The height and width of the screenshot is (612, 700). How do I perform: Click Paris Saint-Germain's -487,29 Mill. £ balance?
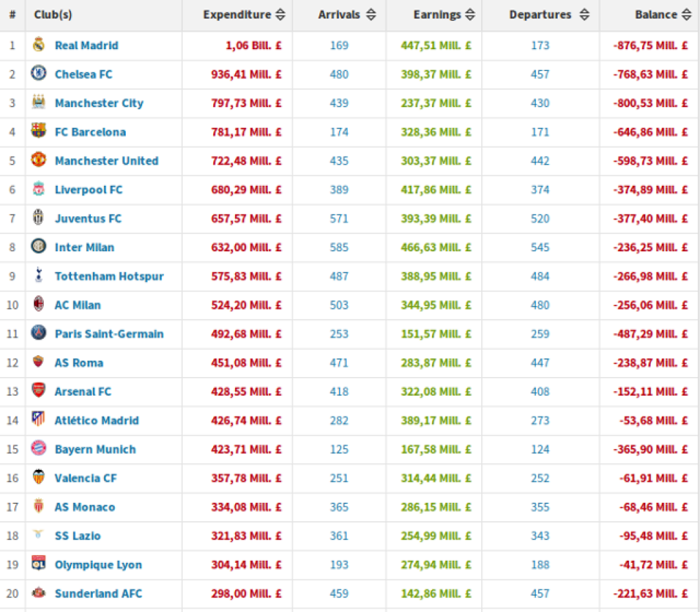651,333
